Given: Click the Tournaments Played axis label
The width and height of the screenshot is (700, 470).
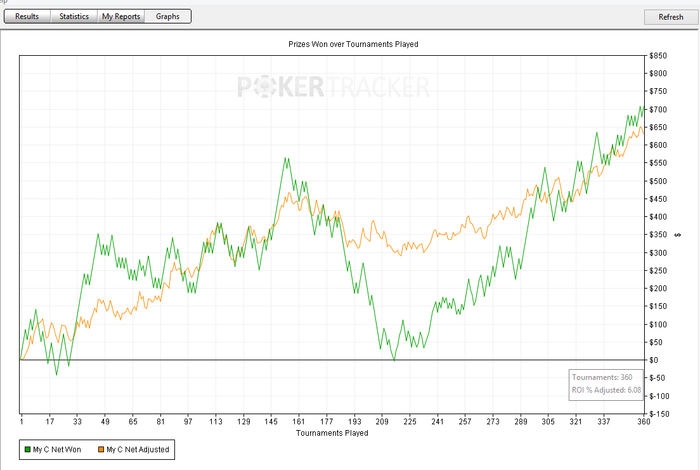Looking at the screenshot, I should coord(332,433).
